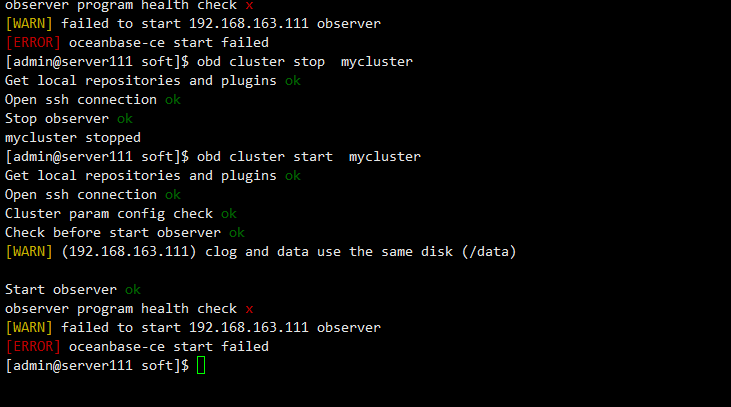Click the red [ERROR] tag just above the last prompt

click(33, 347)
